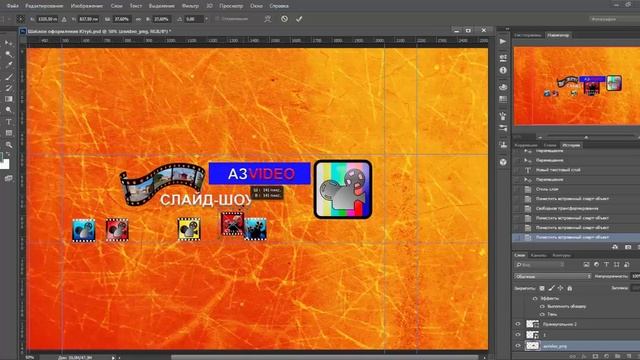Screen dimensions: 640x360
Task: Hide the Прямоугольник 2 layer
Action: [518, 324]
